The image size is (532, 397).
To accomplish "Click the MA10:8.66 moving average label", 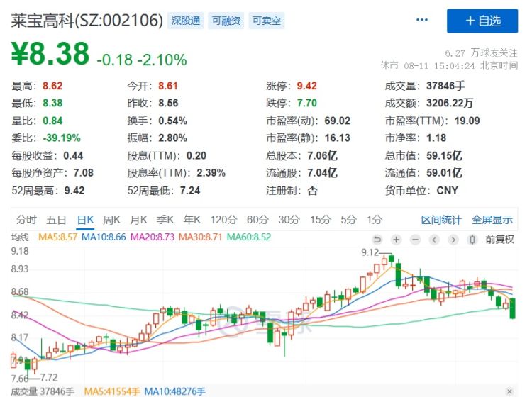I will pyautogui.click(x=104, y=237).
